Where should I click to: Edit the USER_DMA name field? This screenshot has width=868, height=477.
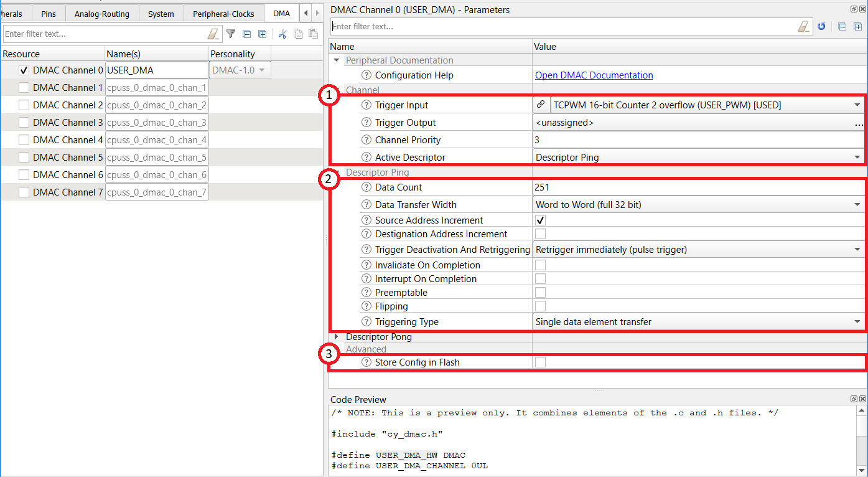pos(157,70)
